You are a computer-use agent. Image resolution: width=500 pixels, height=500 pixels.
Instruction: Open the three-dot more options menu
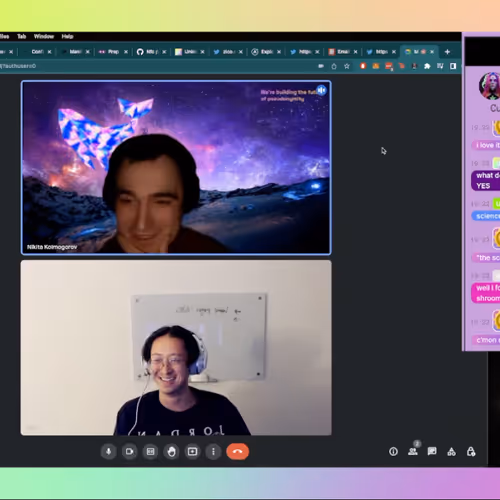click(214, 452)
